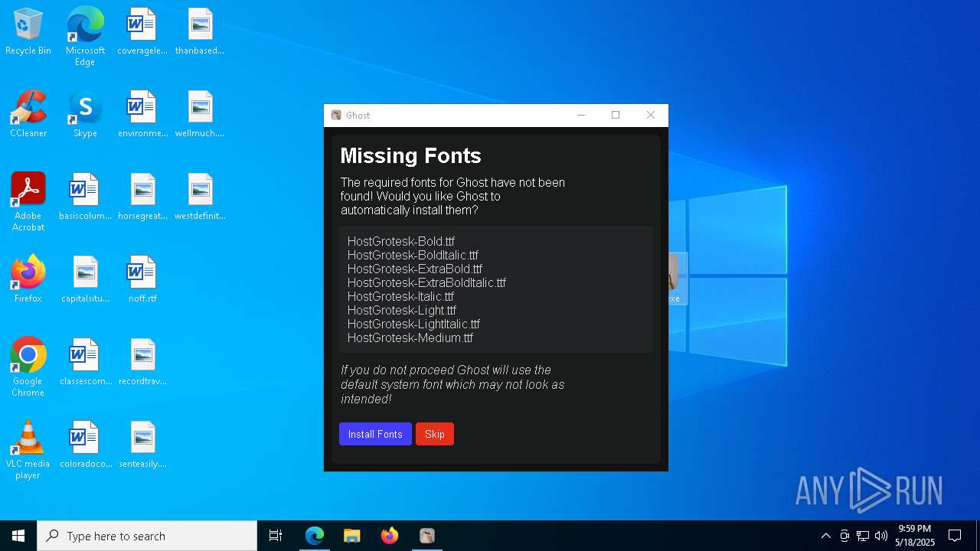Close the Ghost window
The image size is (980, 551).
tap(651, 115)
